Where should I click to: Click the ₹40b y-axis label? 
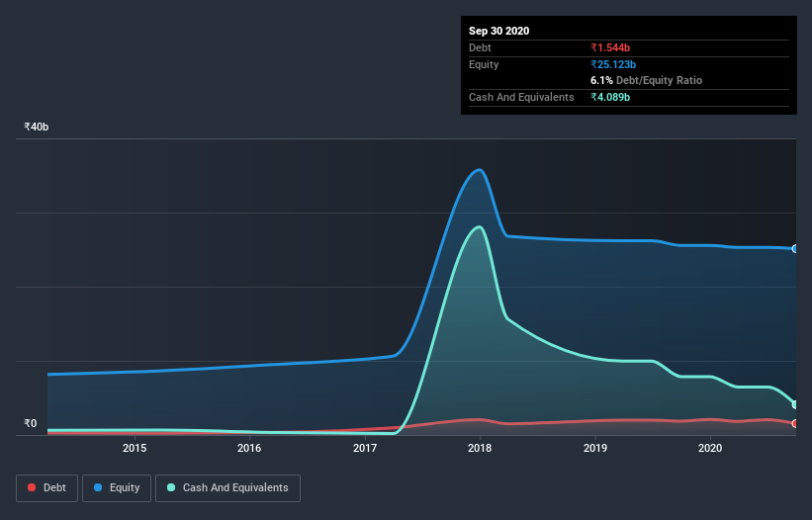tap(37, 127)
